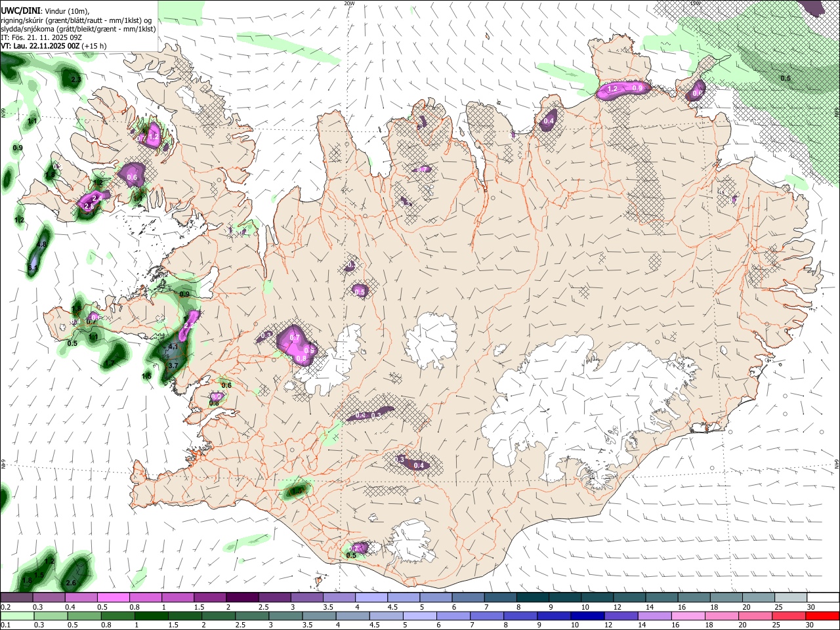This screenshot has height=630, width=840.
Task: Click the 3.7 precipitation value label
Action: click(173, 366)
